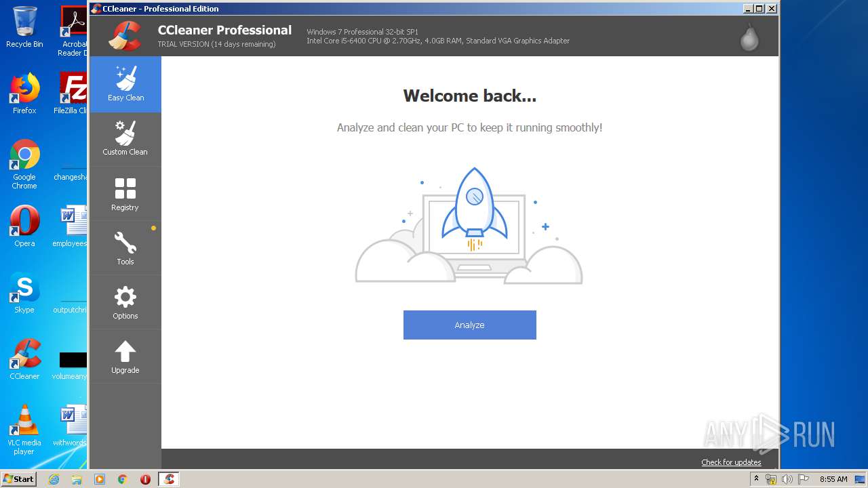Screen dimensions: 868x488
Task: Open the Upgrade section
Action: pyautogui.click(x=125, y=357)
